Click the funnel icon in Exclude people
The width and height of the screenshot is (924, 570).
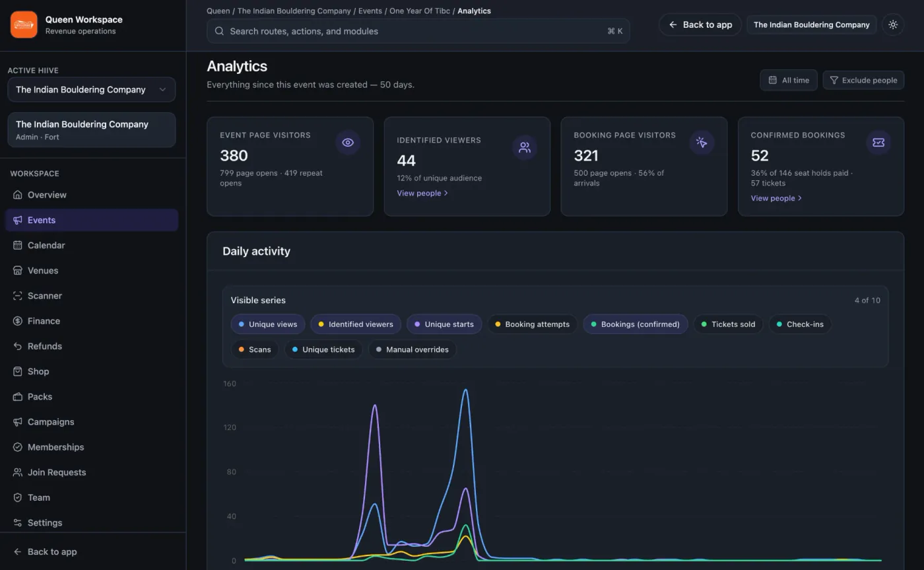pos(834,80)
